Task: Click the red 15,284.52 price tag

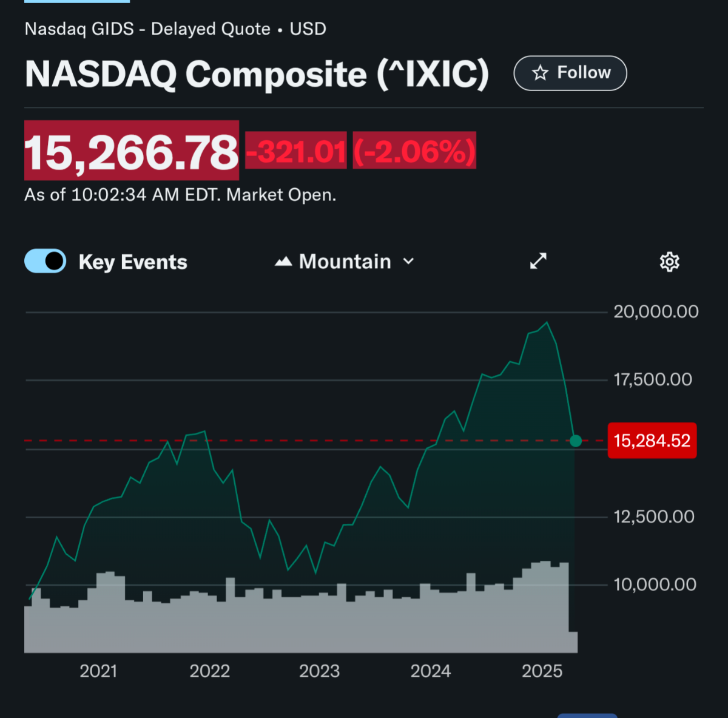Action: 652,441
